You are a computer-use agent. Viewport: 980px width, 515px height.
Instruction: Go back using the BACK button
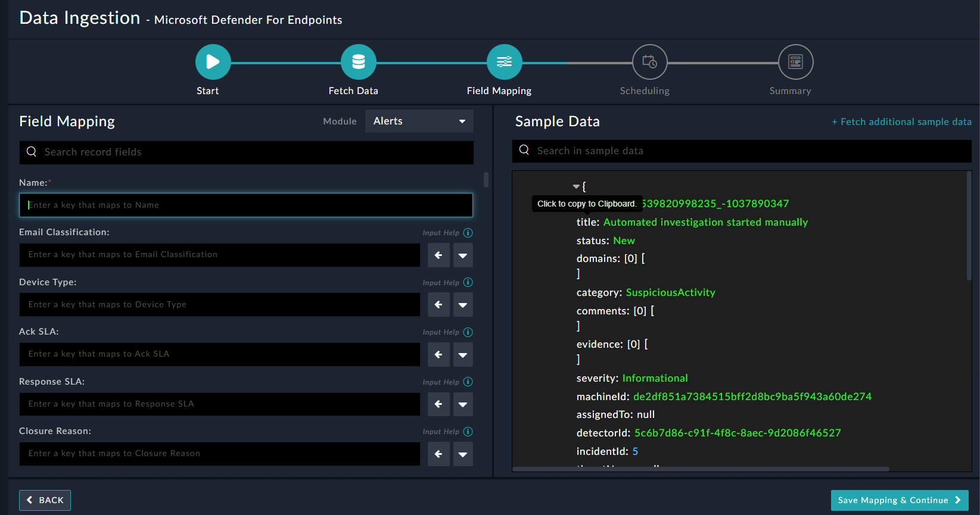coord(45,500)
